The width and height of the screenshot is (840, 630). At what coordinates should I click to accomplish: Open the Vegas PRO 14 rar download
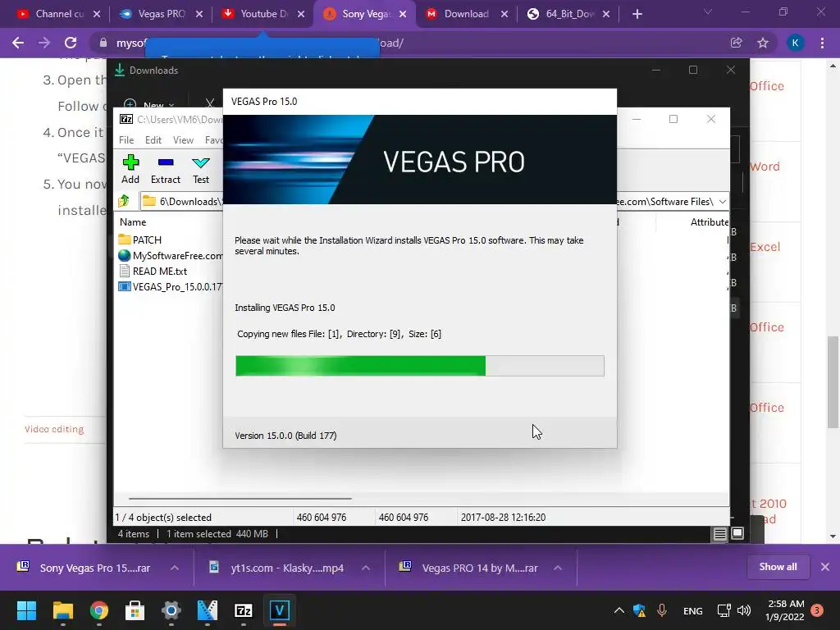[469, 568]
